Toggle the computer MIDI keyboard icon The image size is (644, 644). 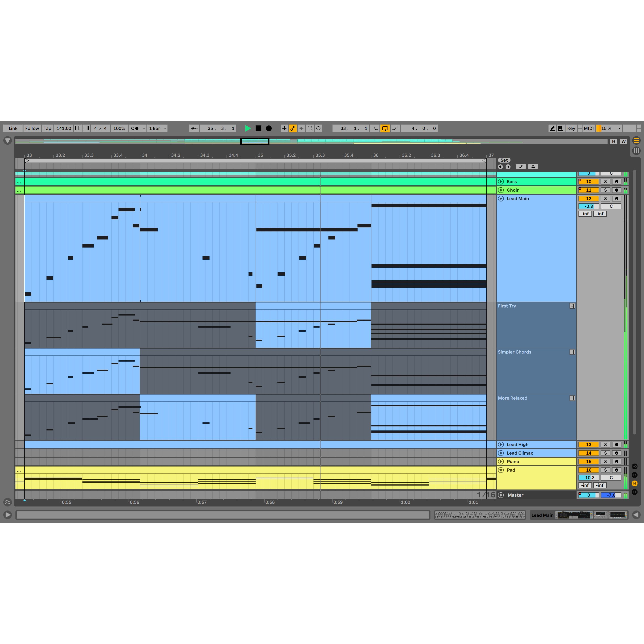click(x=561, y=128)
